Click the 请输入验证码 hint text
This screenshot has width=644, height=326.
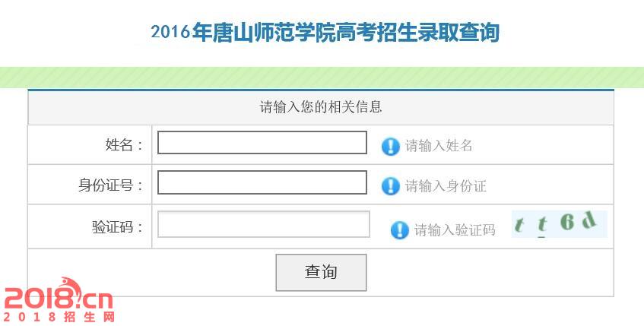(455, 229)
